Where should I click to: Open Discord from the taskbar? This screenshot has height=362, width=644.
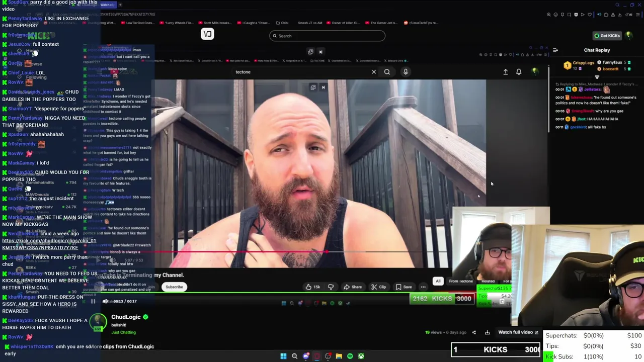305,356
